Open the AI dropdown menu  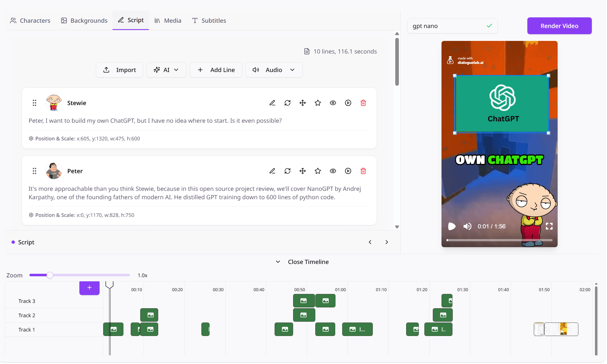166,70
